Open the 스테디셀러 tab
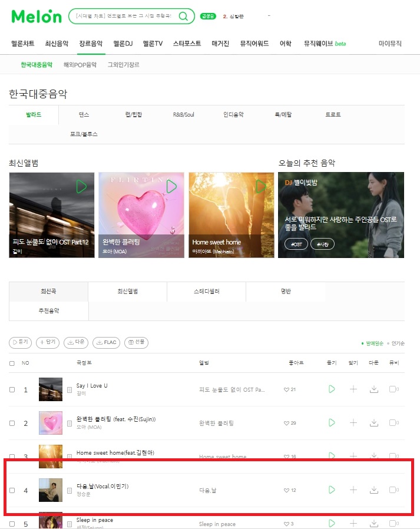The image size is (420, 529). point(206,291)
